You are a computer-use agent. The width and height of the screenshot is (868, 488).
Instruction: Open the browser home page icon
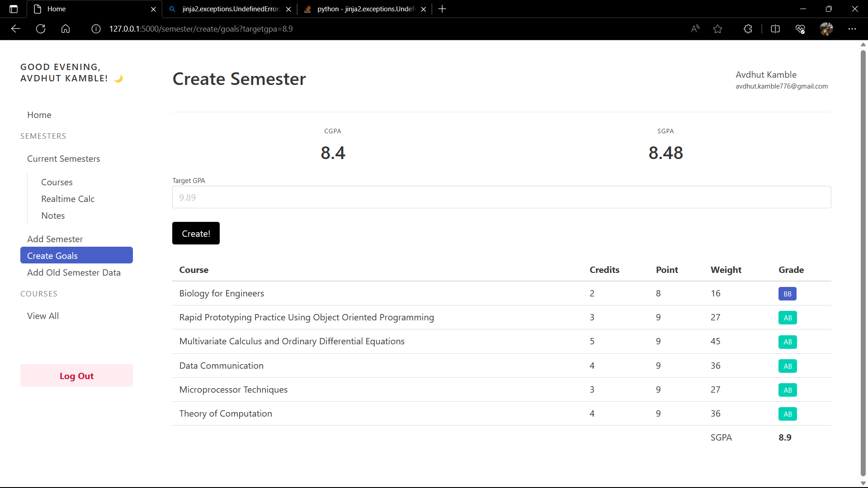tap(65, 28)
